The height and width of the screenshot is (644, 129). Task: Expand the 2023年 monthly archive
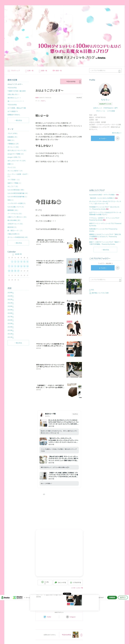[x=11, y=296]
